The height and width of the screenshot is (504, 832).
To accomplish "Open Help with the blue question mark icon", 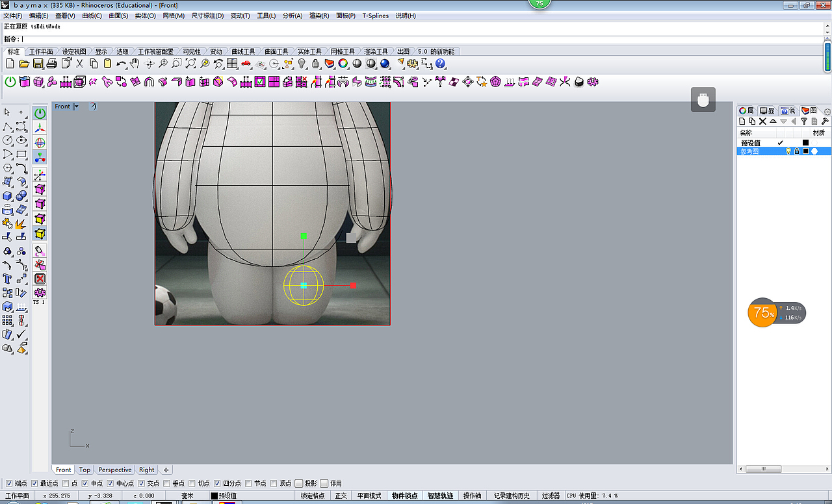I will 441,64.
